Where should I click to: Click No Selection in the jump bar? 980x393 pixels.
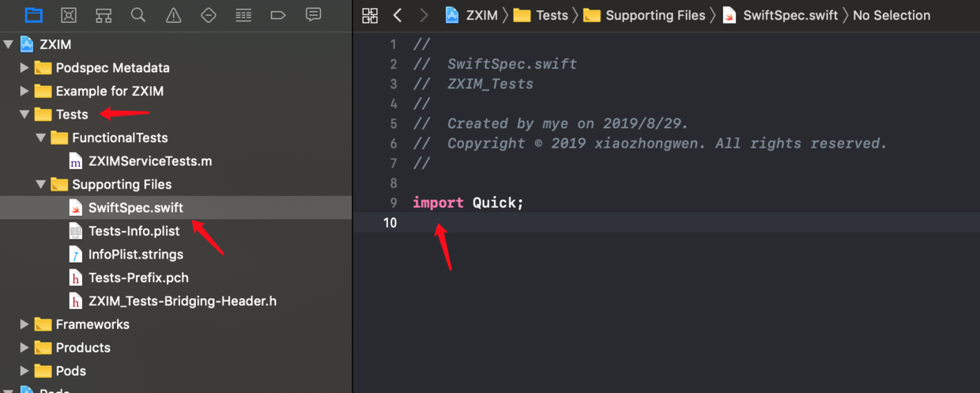click(x=891, y=15)
